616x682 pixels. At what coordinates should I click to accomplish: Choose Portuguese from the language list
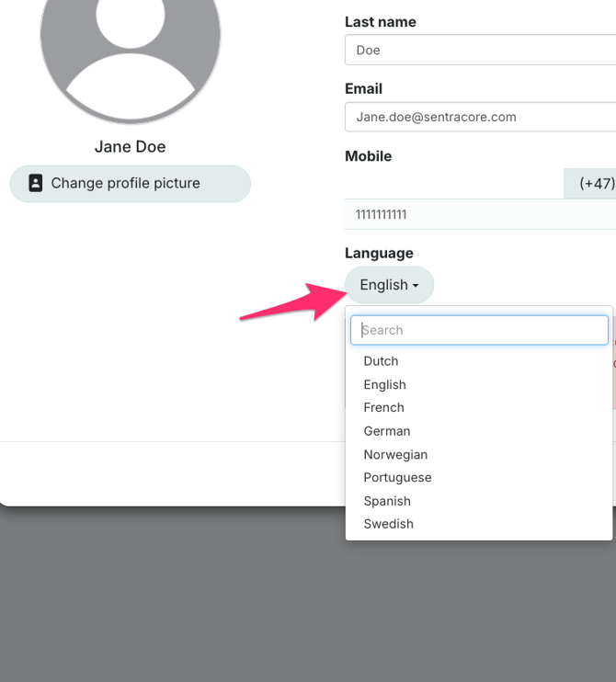[397, 478]
